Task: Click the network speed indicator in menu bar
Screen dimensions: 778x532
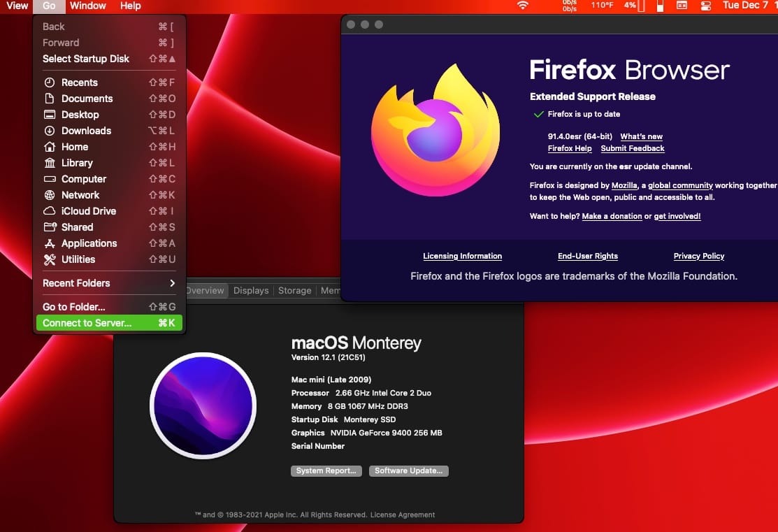Action: [570, 6]
